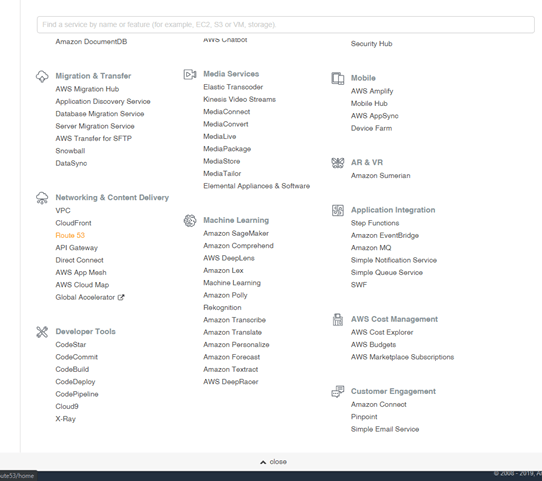Open Amazon Connect

(x=379, y=405)
